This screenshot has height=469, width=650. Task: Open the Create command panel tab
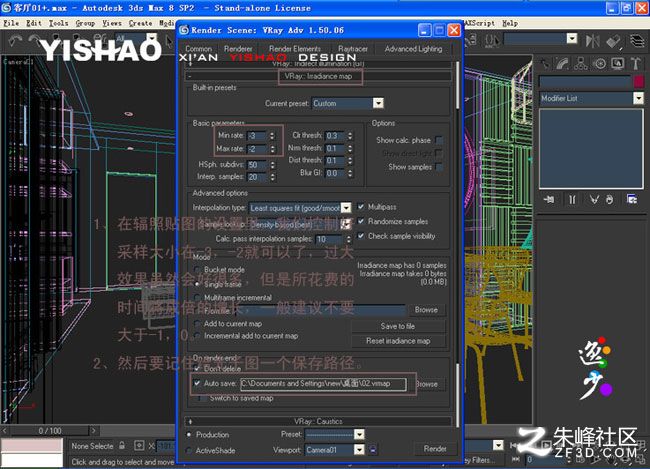pyautogui.click(x=546, y=64)
